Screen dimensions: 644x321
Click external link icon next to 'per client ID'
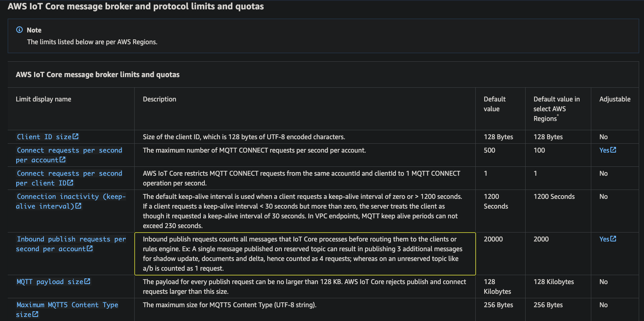(71, 183)
